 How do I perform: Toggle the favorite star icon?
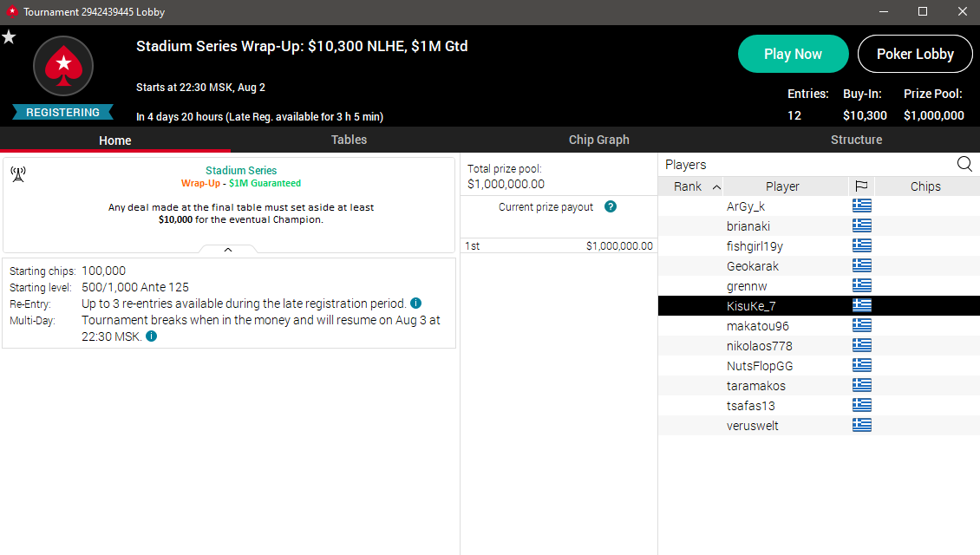(9, 37)
